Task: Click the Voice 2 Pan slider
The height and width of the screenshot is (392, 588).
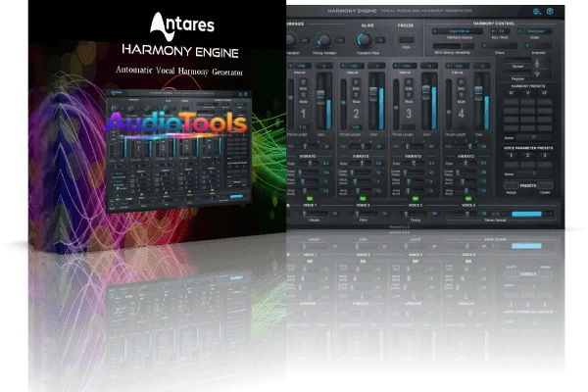Action: click(361, 146)
